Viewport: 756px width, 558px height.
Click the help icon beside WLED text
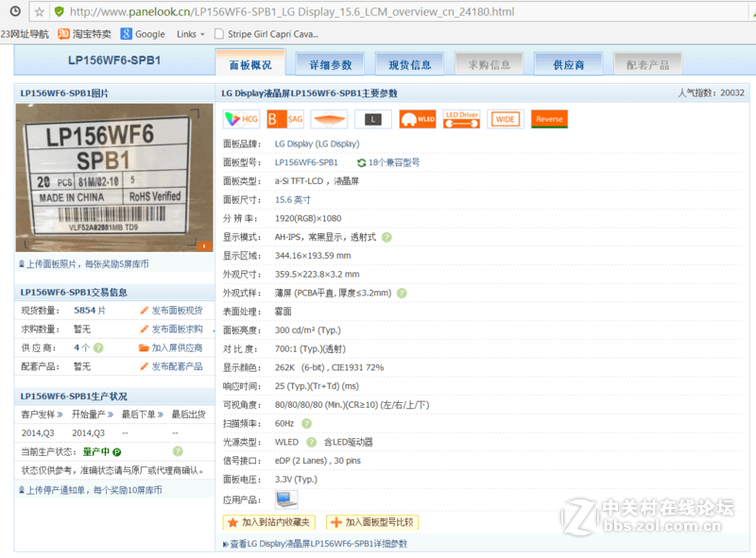pyautogui.click(x=312, y=442)
